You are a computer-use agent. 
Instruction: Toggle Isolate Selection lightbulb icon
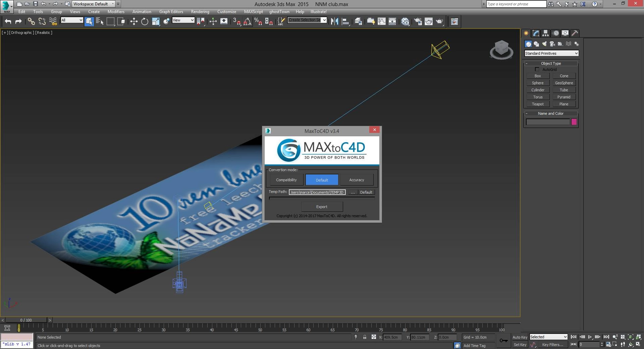pyautogui.click(x=356, y=337)
